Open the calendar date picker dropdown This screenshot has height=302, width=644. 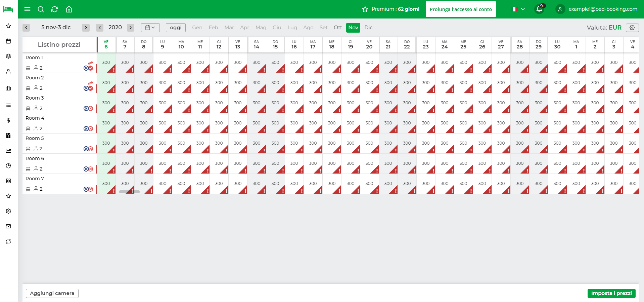tap(150, 28)
